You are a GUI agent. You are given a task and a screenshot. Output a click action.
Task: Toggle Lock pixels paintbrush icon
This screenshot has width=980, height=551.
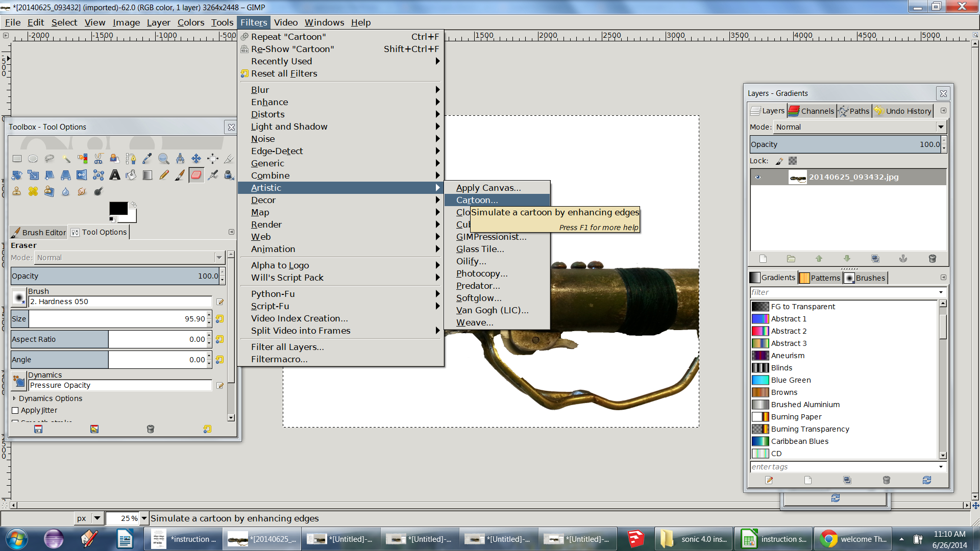tap(779, 161)
